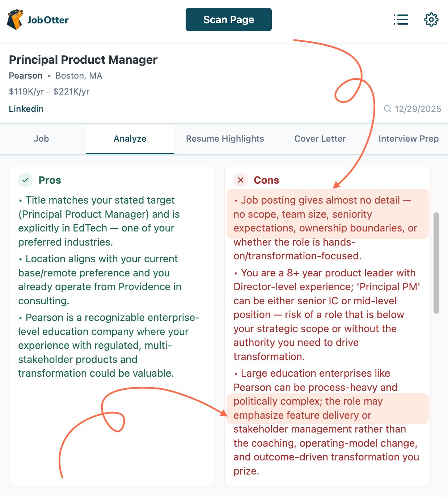This screenshot has width=448, height=497.
Task: Switch to the Job tab
Action: [42, 139]
